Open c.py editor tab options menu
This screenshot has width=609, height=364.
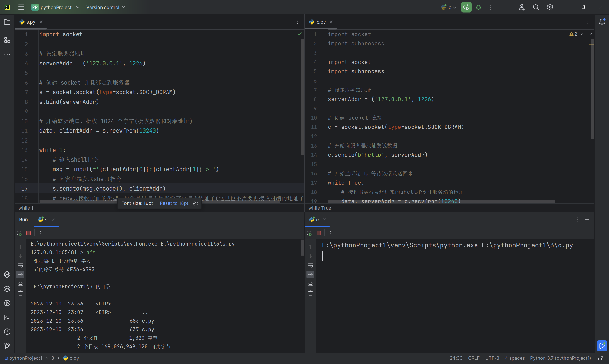pyautogui.click(x=588, y=22)
